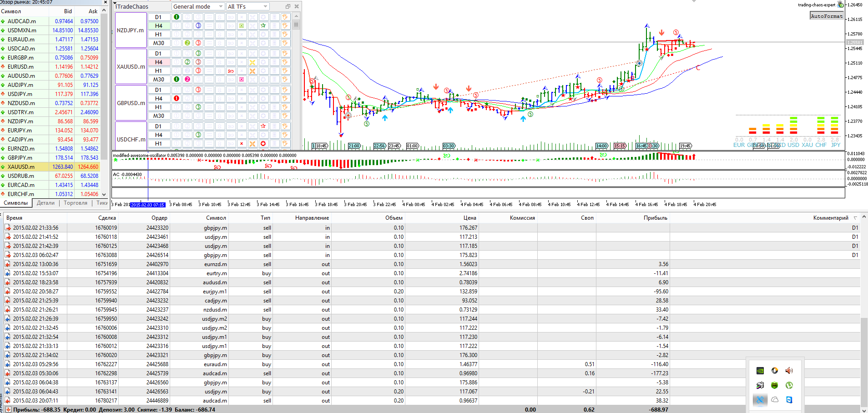
Task: Switch to the Символы tab
Action: pos(16,203)
